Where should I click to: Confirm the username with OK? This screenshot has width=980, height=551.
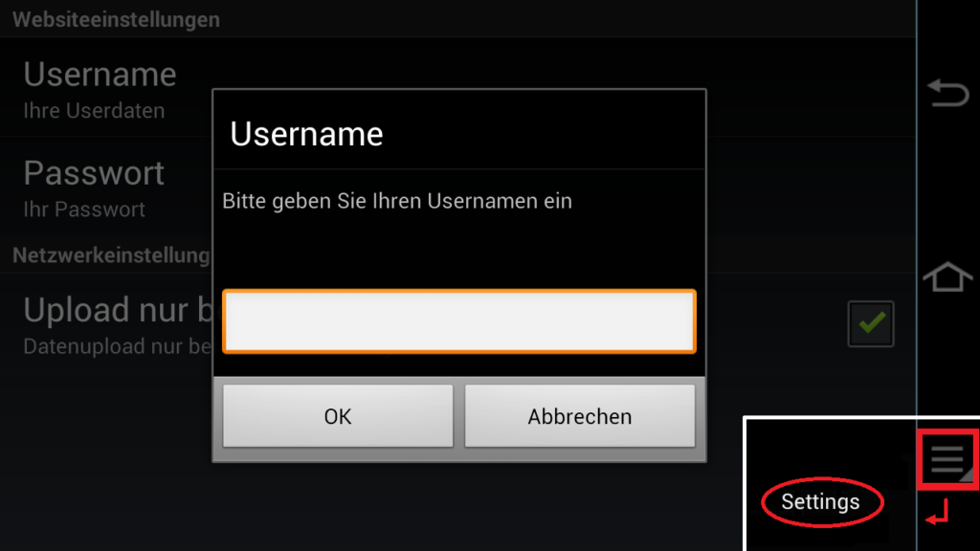[x=338, y=415]
